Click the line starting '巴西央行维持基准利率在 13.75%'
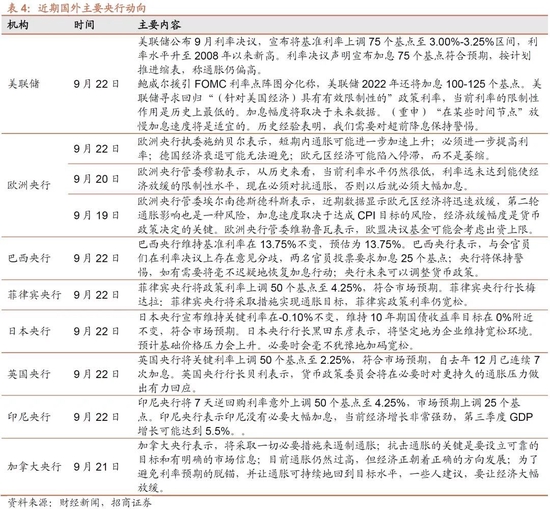Screen dimensions: 550x509 click(334, 244)
